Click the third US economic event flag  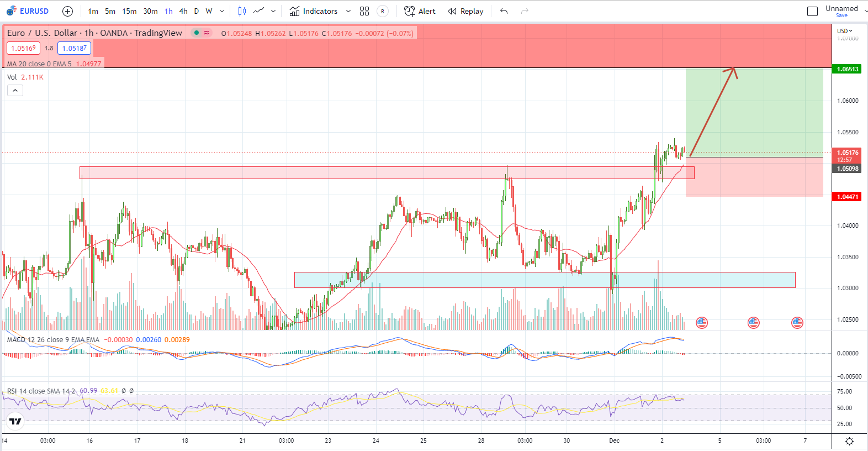[797, 323]
